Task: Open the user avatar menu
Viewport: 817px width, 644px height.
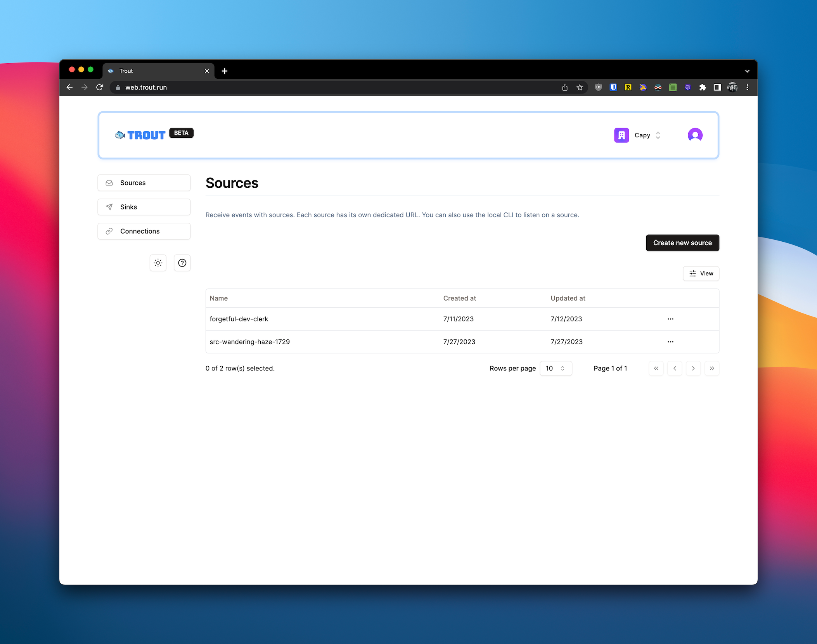Action: coord(695,135)
